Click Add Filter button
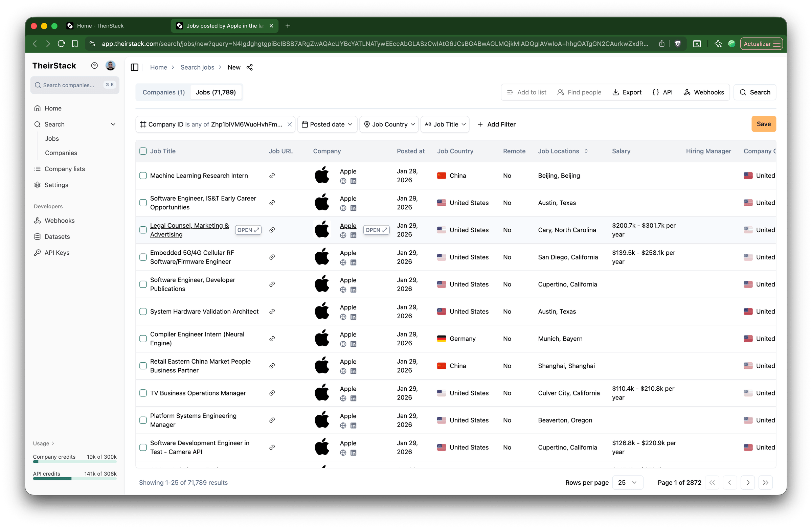The image size is (812, 528). point(496,124)
